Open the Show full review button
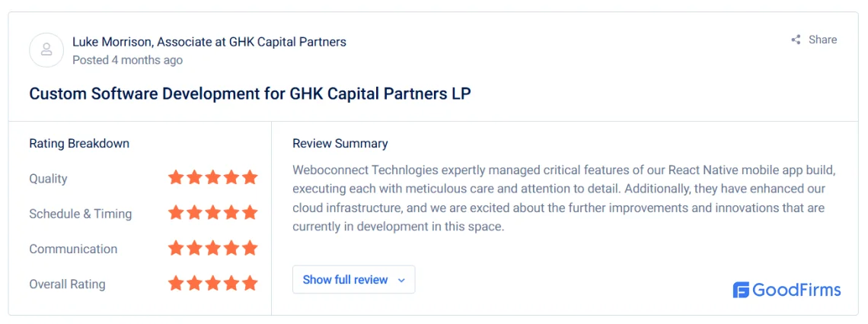Viewport: 868px width, 324px height. click(x=354, y=280)
